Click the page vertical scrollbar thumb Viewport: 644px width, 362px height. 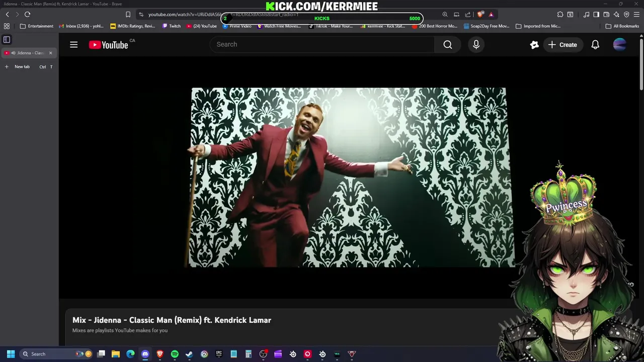641,64
